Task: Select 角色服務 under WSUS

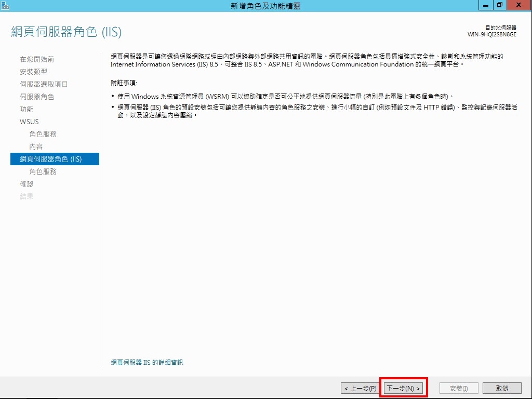Action: tap(43, 134)
